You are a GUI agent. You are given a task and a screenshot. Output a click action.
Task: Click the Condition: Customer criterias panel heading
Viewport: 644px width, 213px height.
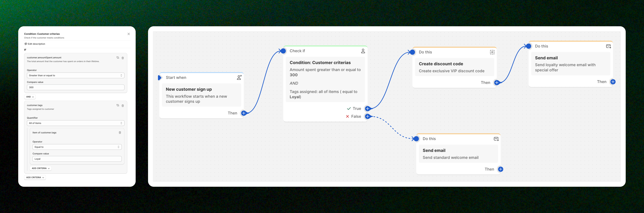coord(42,34)
